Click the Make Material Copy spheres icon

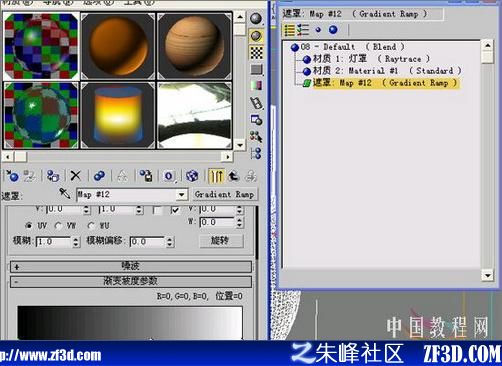(x=99, y=176)
